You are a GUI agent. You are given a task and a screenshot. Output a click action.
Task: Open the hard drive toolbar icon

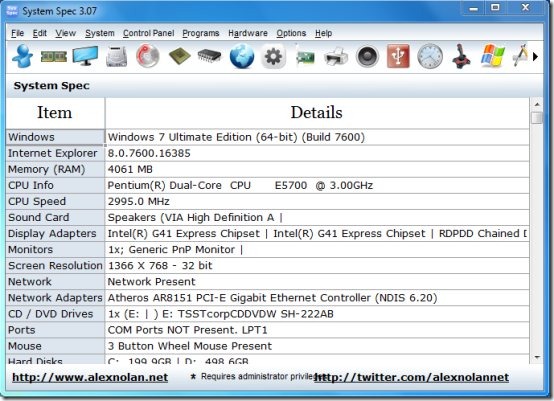(x=116, y=56)
